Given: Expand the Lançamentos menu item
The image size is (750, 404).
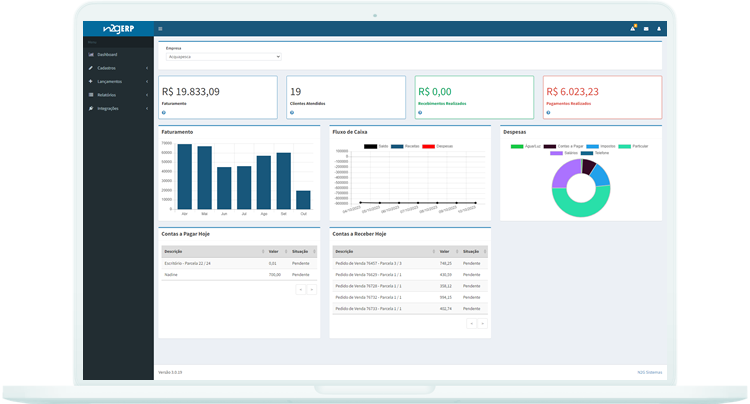Looking at the screenshot, I should [x=118, y=82].
